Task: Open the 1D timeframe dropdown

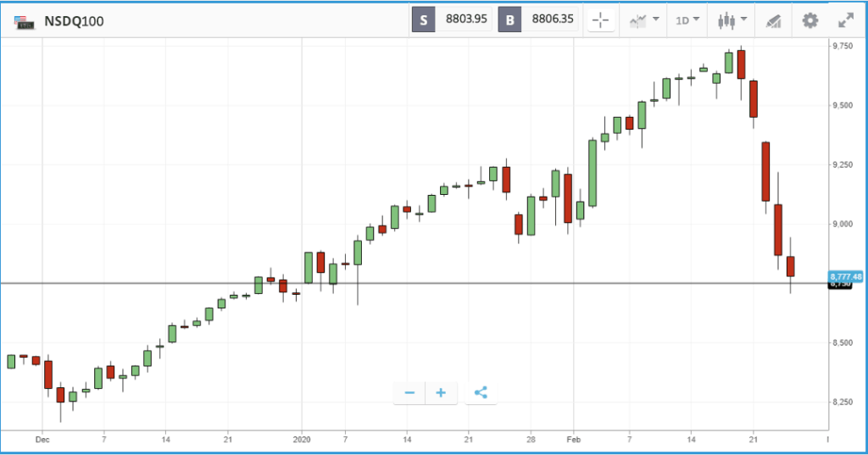Action: point(687,20)
